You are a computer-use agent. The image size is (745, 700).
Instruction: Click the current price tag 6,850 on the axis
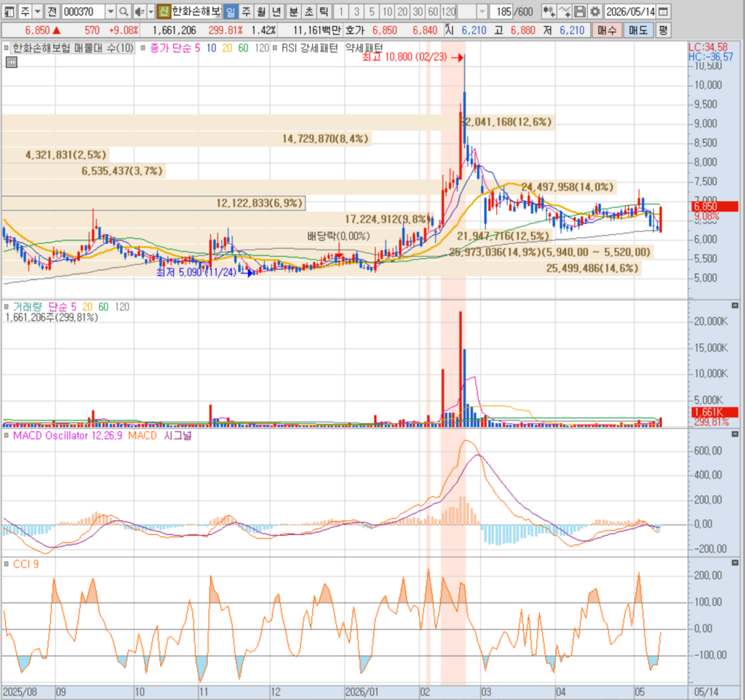pyautogui.click(x=715, y=206)
